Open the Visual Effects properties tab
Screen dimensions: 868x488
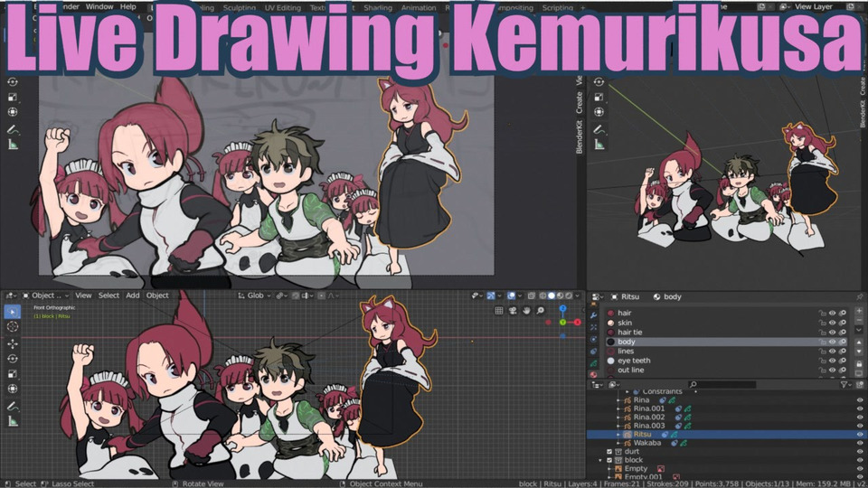click(593, 327)
